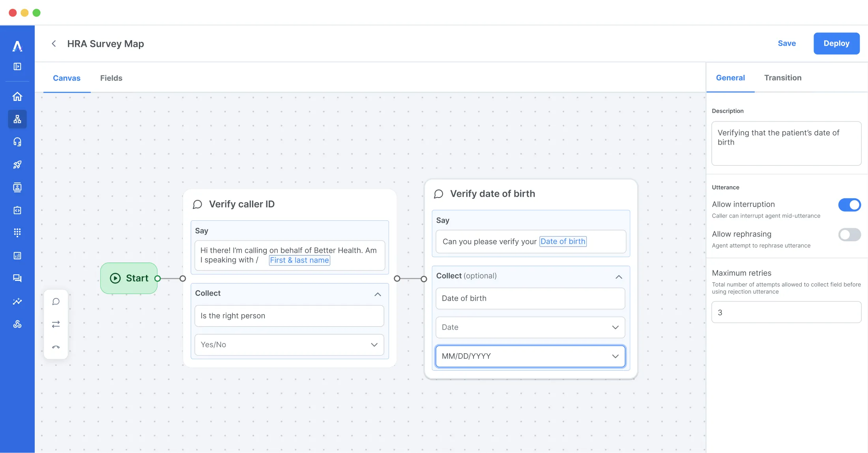Collapse the Collect (optional) section

tap(619, 277)
